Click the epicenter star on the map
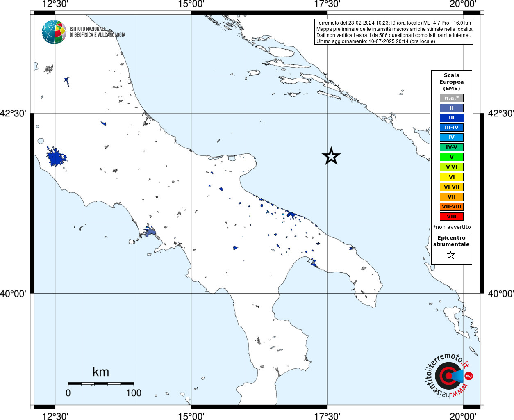Viewport: 514px width, 420px height. (331, 156)
